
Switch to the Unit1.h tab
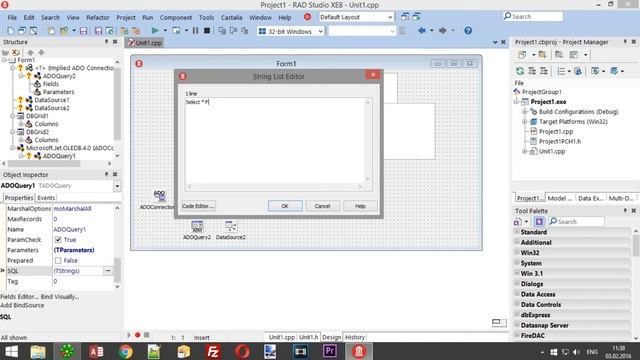coord(309,337)
